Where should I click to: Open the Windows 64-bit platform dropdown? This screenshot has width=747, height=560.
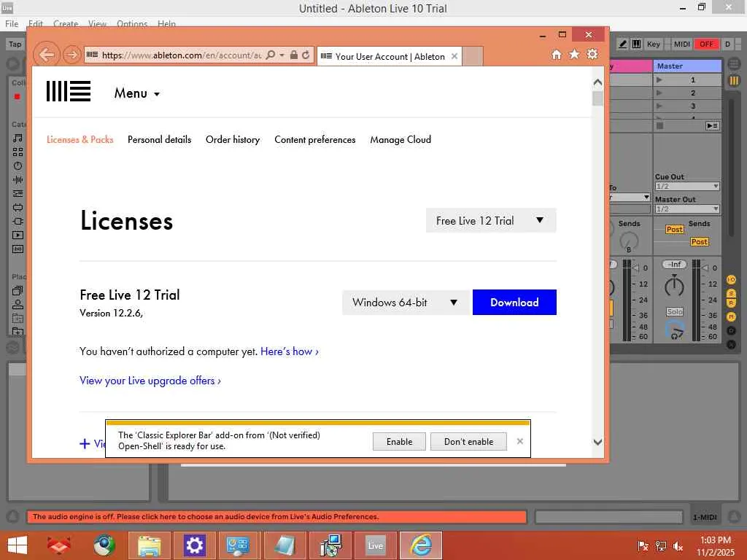coord(406,303)
